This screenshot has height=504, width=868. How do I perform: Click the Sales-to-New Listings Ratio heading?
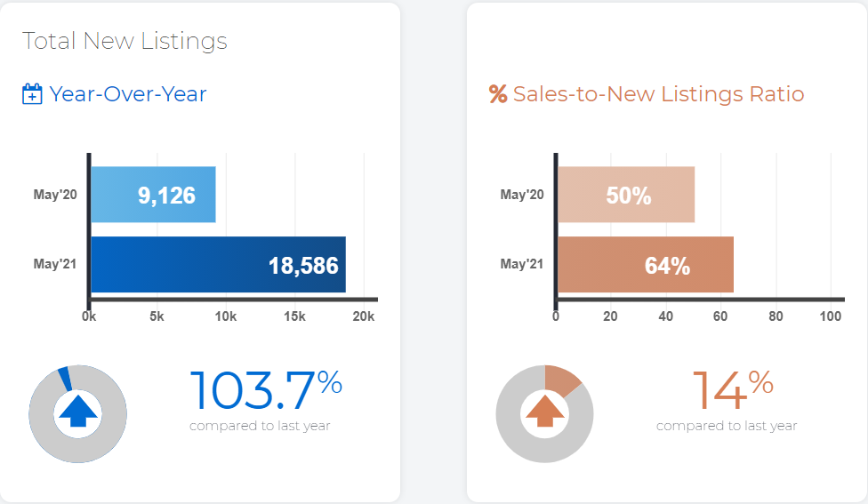point(659,94)
